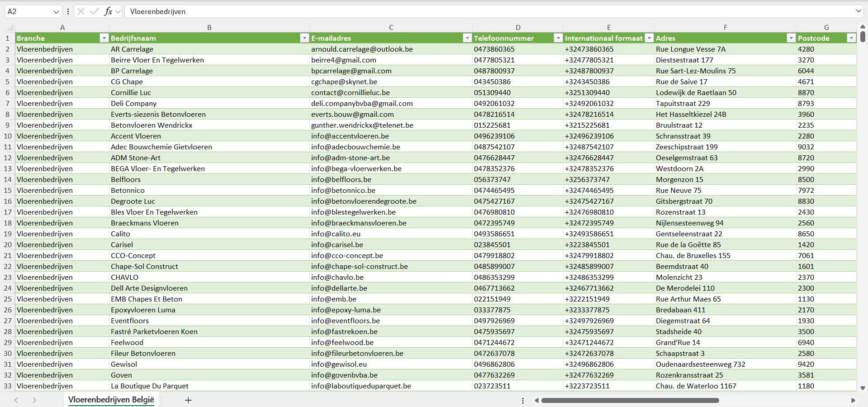This screenshot has height=407, width=868.
Task: Add a new sheet with plus icon
Action: click(x=188, y=400)
